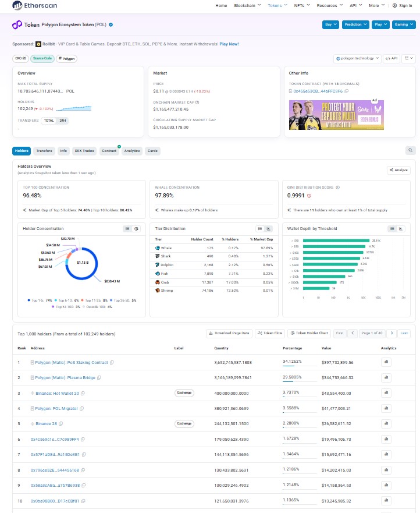Click the holders trend sparkline chart
This screenshot has height=513, width=420.
tap(73, 108)
